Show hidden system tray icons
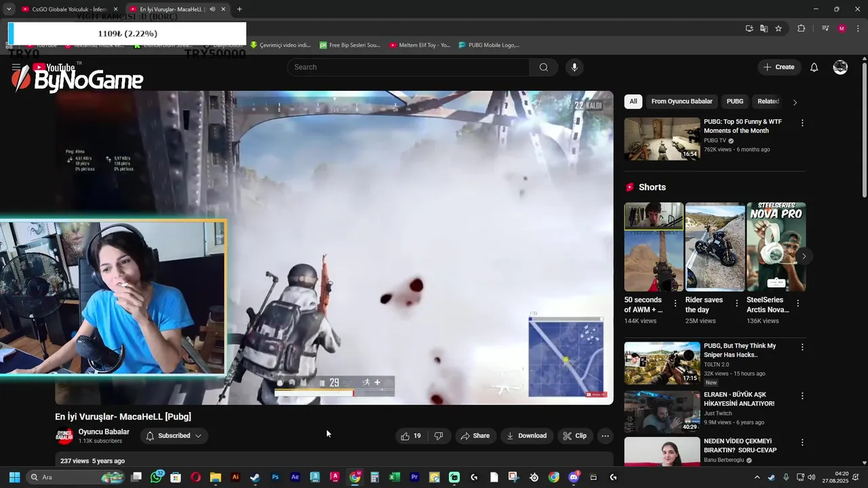 pyautogui.click(x=757, y=477)
